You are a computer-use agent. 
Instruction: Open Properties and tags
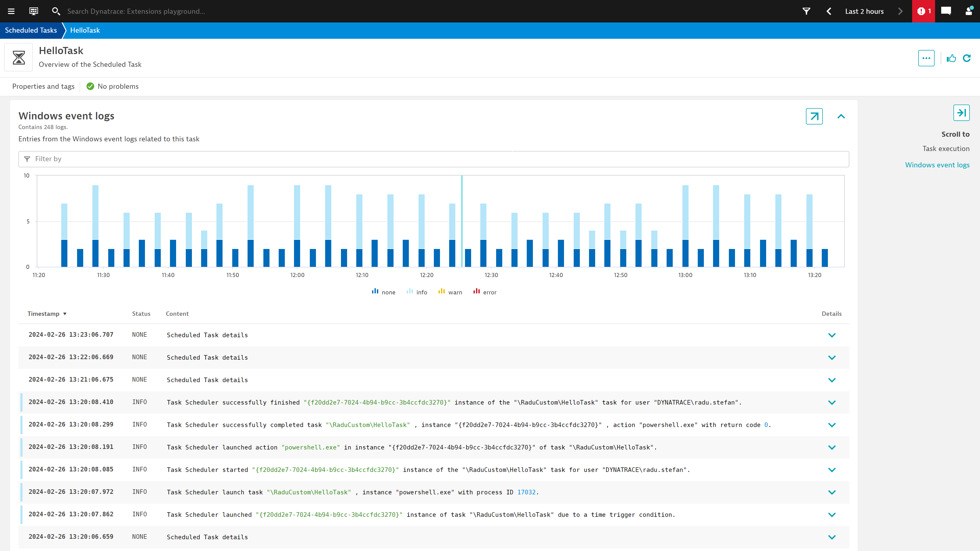coord(43,86)
